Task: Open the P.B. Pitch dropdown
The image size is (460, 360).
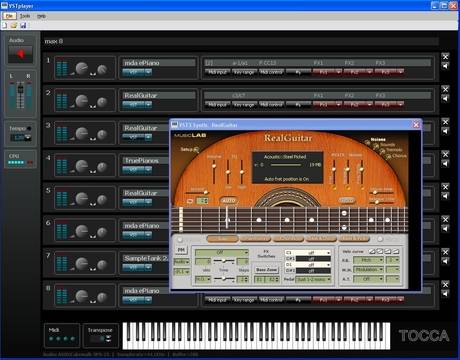Action: [x=368, y=260]
